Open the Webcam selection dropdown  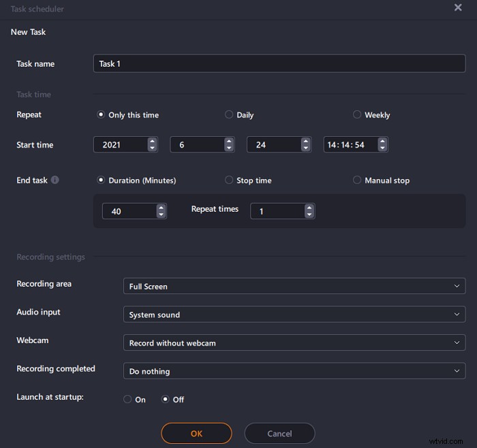pyautogui.click(x=294, y=343)
